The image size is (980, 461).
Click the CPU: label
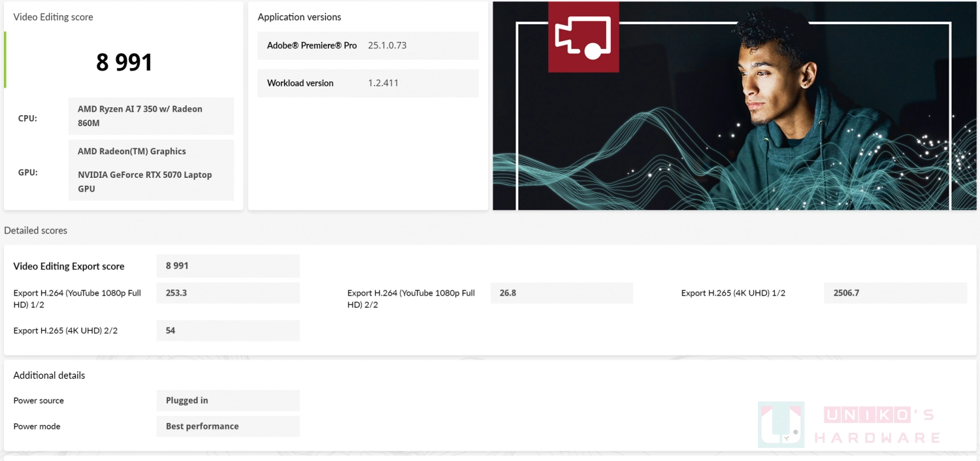coord(27,118)
